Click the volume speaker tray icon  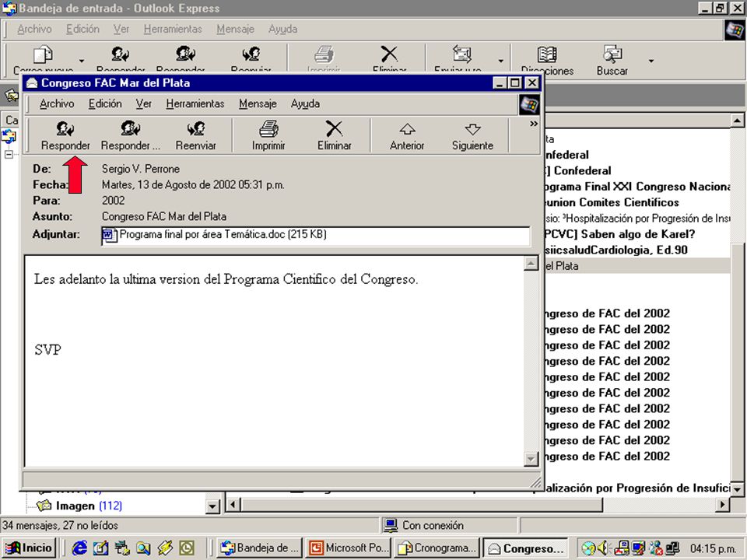[602, 548]
